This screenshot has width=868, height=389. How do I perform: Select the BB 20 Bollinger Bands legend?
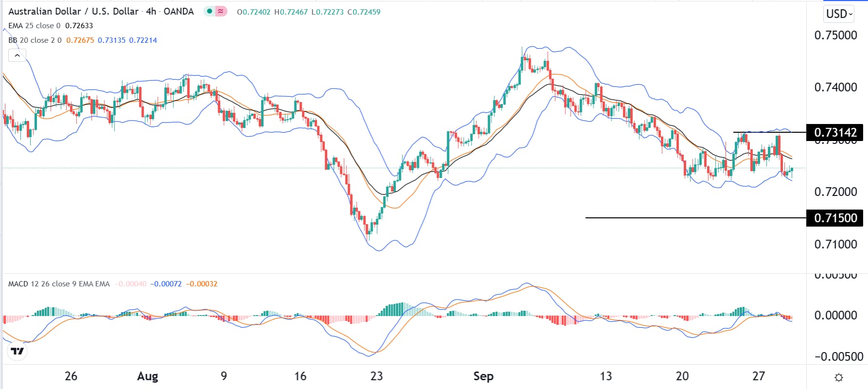[35, 40]
